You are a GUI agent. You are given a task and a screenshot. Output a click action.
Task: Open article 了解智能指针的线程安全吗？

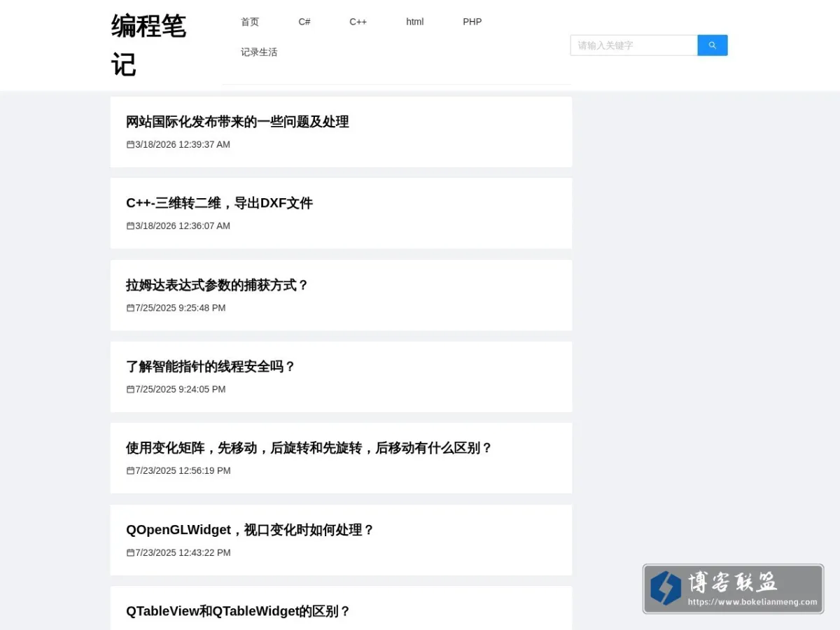(x=211, y=366)
